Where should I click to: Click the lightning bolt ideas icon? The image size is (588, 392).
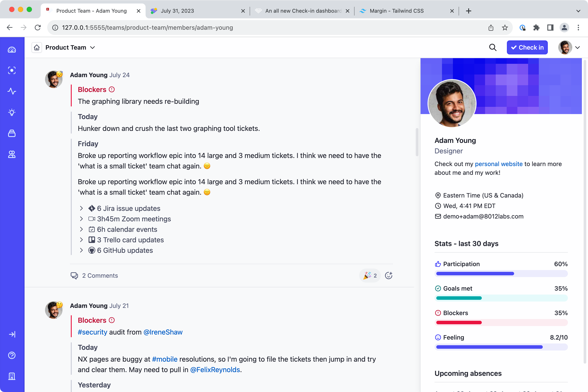coord(12,113)
